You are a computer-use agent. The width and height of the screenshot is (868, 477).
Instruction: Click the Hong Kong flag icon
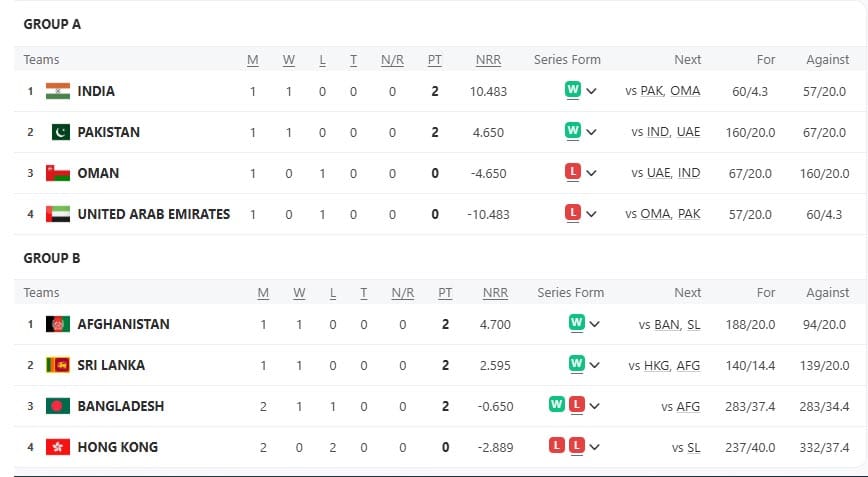coord(57,447)
